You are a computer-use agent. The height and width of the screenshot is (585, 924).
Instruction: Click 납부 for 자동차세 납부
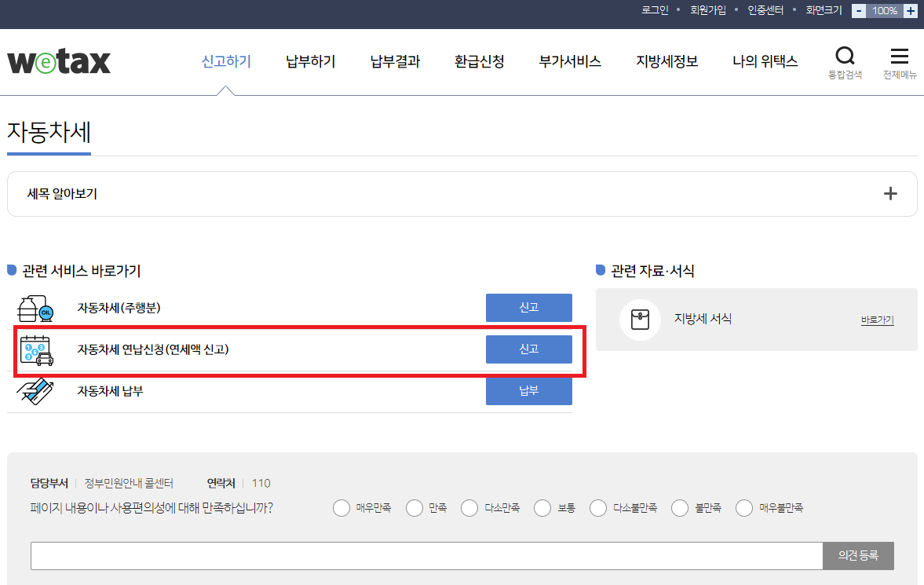coord(528,391)
